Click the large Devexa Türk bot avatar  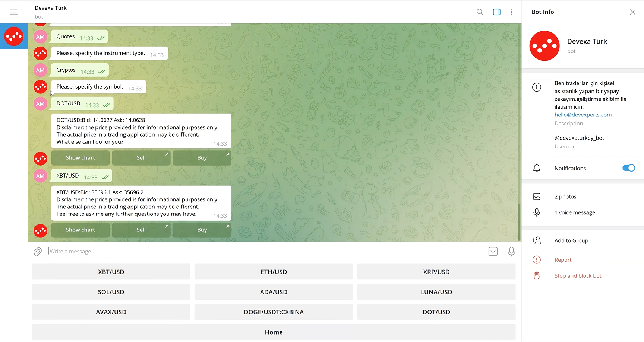click(x=544, y=46)
